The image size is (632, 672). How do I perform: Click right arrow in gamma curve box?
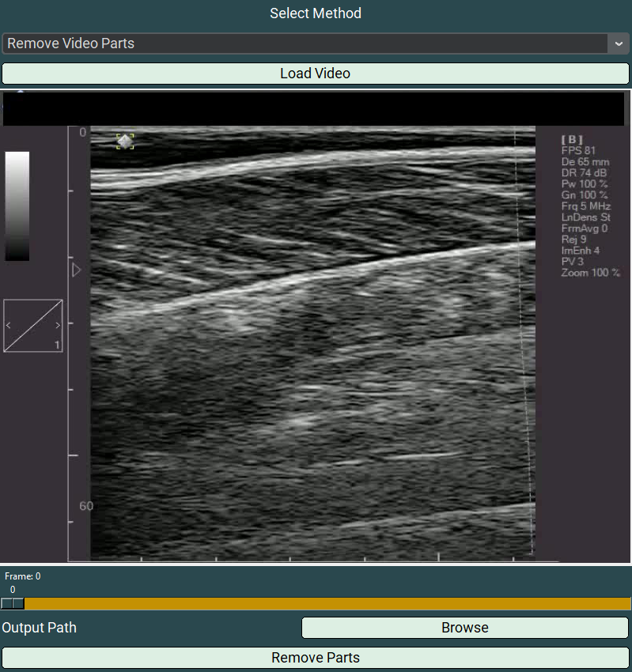57,325
